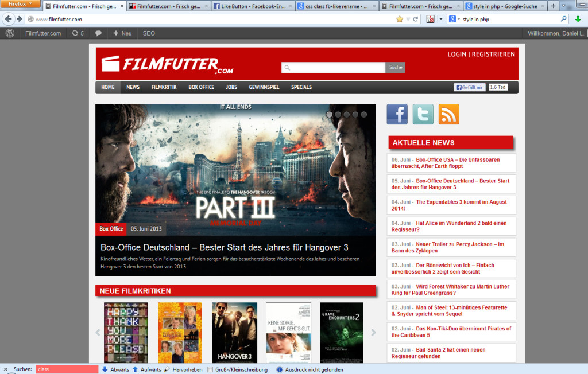Open the URL bar history dropdown arrow

pyautogui.click(x=408, y=19)
